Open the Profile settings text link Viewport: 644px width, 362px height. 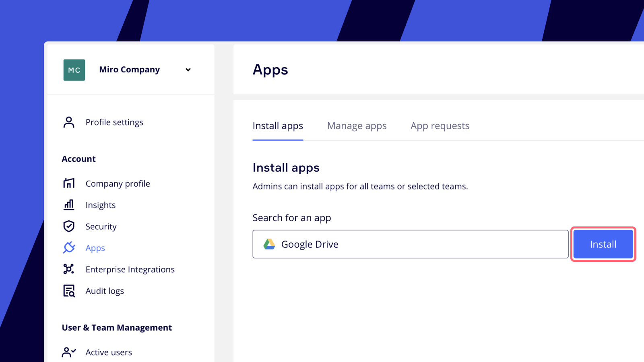(114, 122)
